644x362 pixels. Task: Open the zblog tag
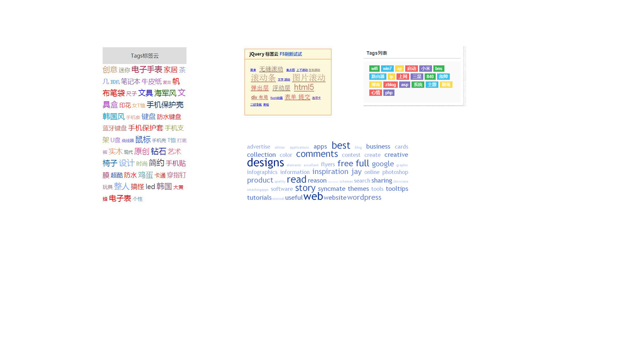[390, 85]
